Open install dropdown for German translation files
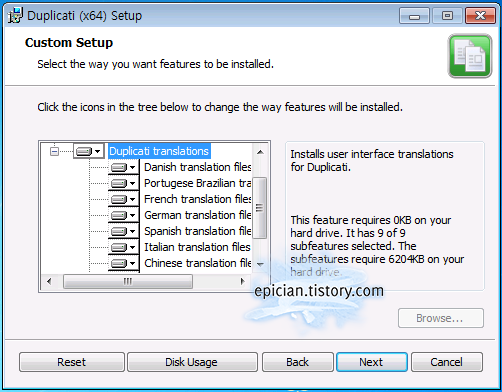The height and width of the screenshot is (392, 502). pos(124,215)
